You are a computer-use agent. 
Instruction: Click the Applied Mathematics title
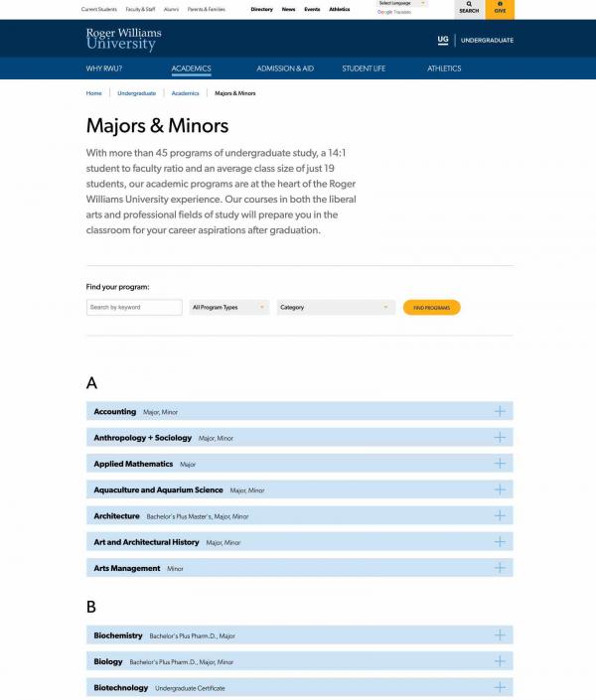click(x=133, y=464)
